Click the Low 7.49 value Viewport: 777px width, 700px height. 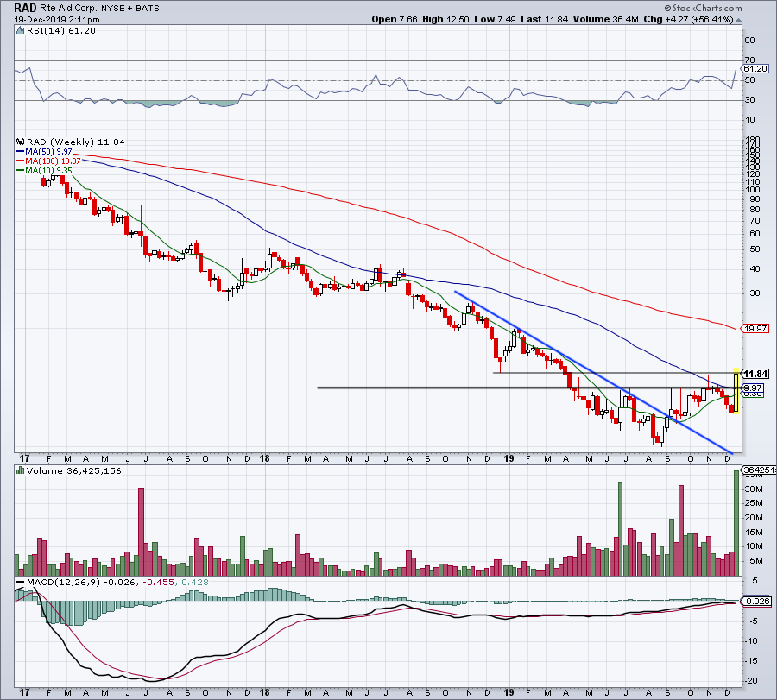(495, 19)
